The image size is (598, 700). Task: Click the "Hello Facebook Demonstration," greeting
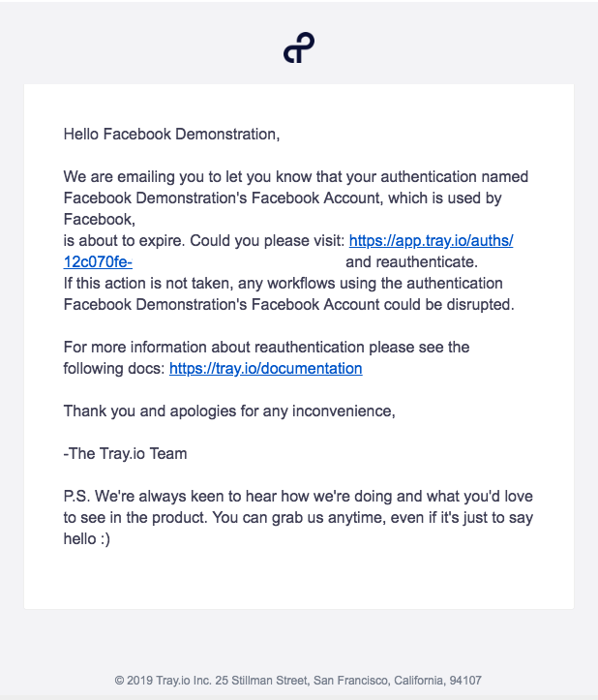[x=171, y=135]
